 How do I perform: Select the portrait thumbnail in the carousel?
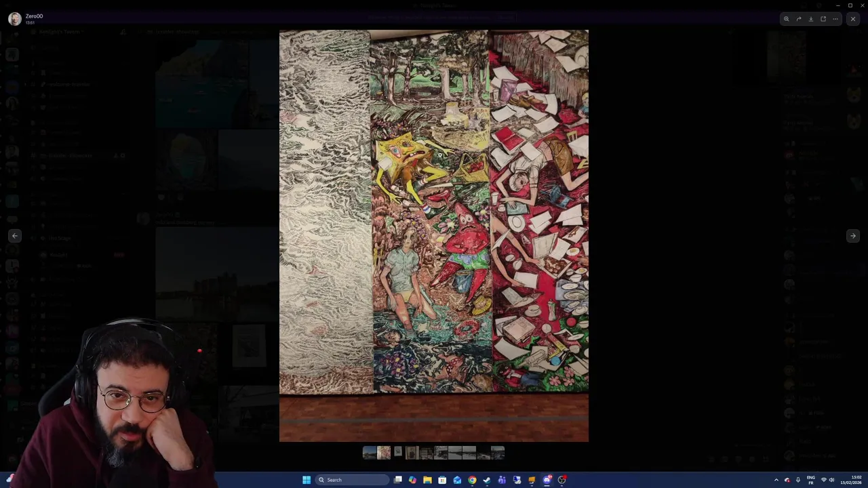[x=412, y=453]
